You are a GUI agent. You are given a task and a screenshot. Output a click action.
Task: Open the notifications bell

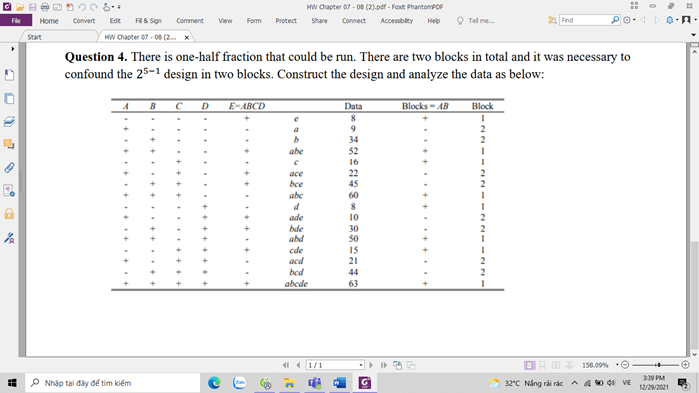point(670,20)
